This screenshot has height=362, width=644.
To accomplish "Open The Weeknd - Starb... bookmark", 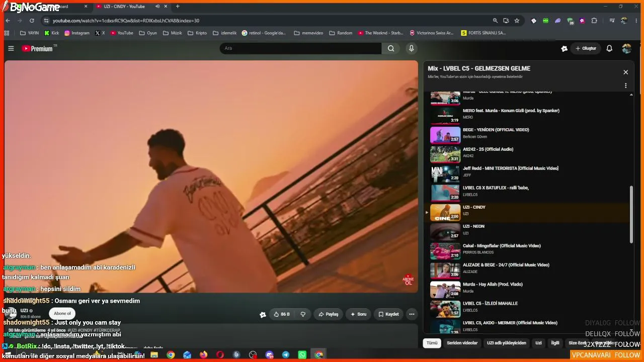I will (x=381, y=33).
